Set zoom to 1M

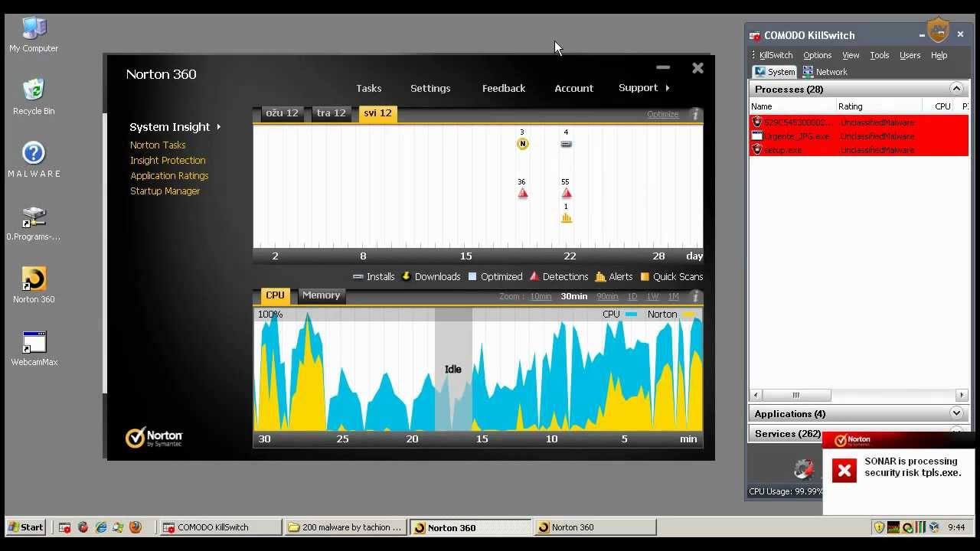coord(673,296)
